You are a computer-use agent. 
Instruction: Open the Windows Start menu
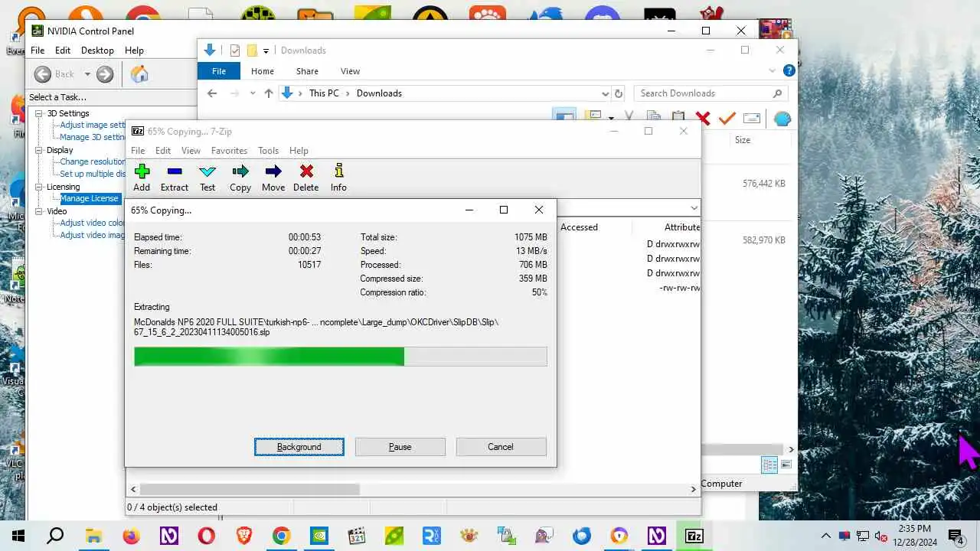(18, 536)
